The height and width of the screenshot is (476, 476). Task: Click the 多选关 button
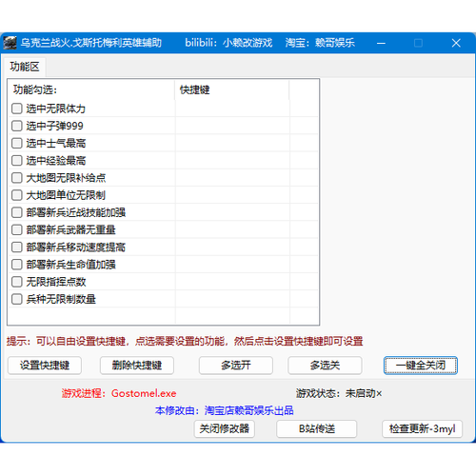click(325, 366)
